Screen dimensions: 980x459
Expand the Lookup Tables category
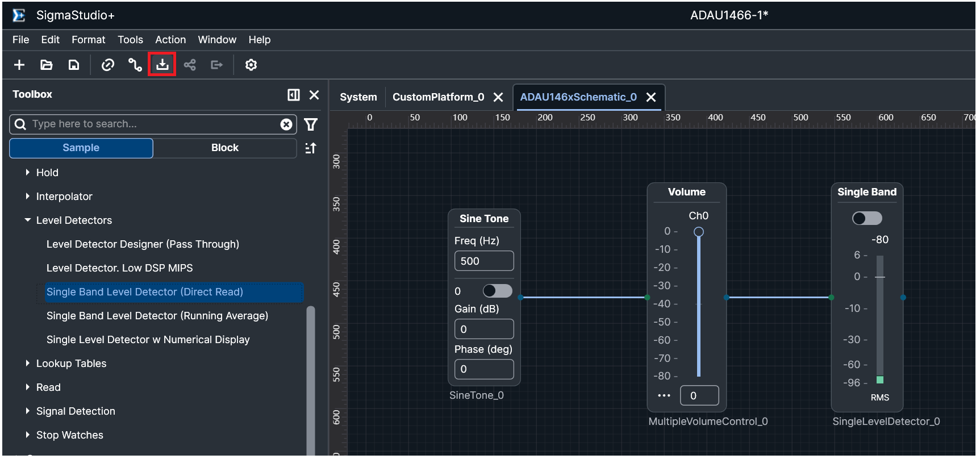[27, 363]
